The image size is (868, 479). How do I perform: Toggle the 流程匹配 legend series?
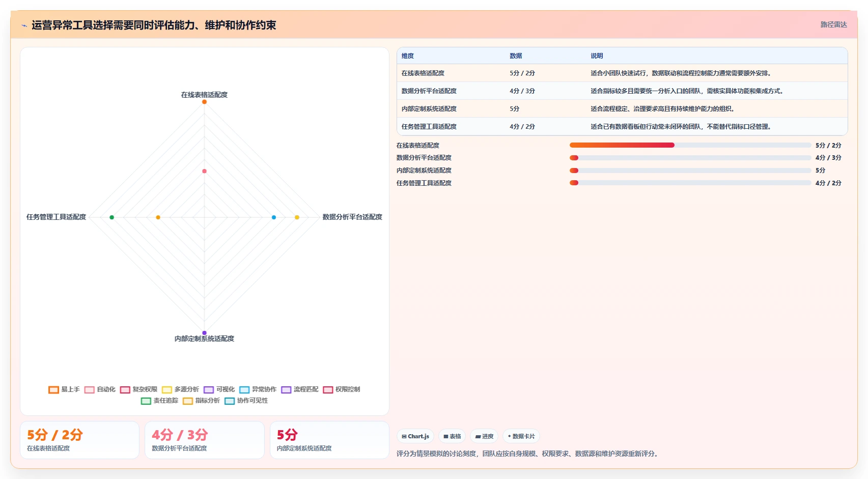pyautogui.click(x=299, y=389)
